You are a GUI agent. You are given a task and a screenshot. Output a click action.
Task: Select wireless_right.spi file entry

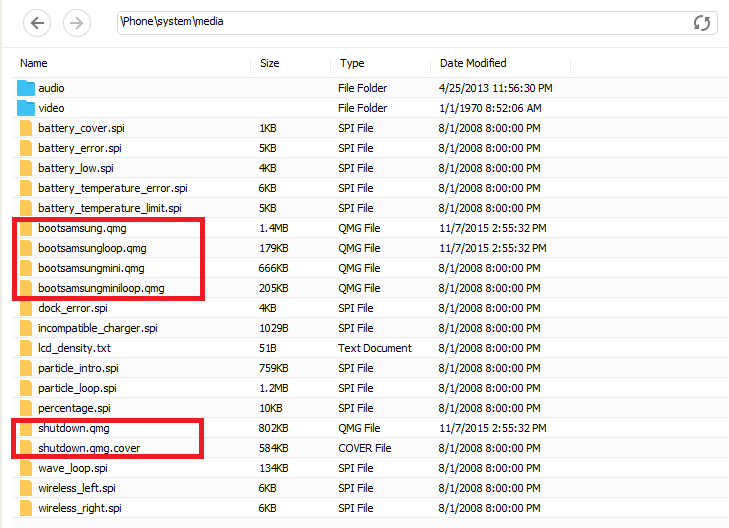78,508
